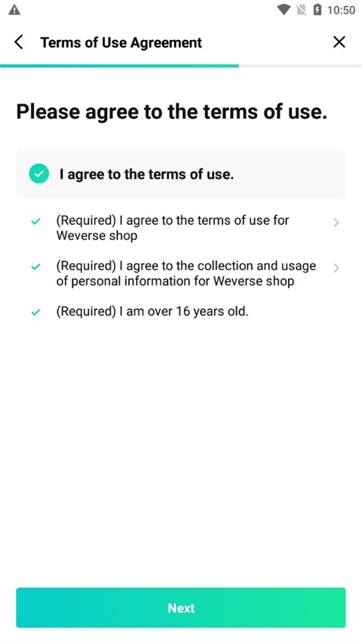362x644 pixels.
Task: Expand the Weverse shop terms of use chevron
Action: click(336, 223)
